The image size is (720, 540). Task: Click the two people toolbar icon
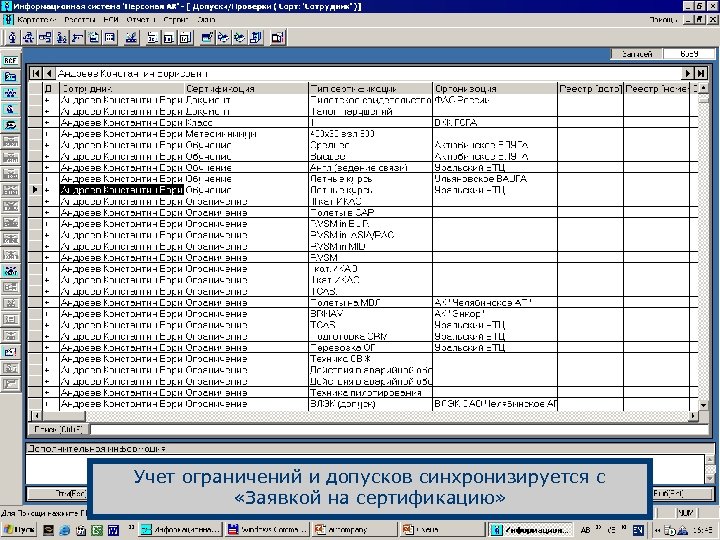click(61, 38)
